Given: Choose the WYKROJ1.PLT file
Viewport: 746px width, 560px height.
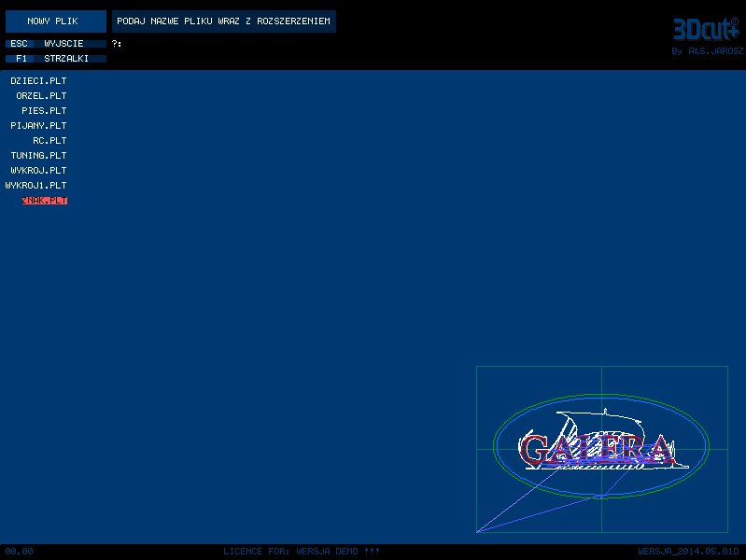Looking at the screenshot, I should [x=35, y=185].
